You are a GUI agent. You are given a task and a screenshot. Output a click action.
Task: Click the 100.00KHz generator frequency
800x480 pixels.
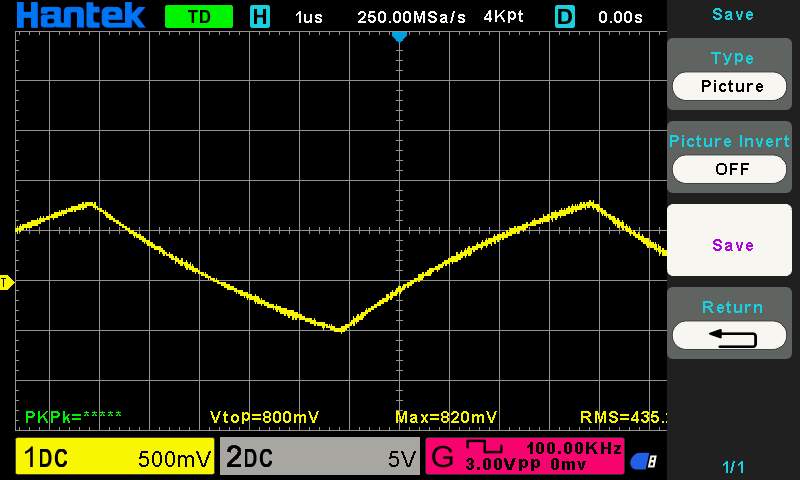click(x=573, y=448)
